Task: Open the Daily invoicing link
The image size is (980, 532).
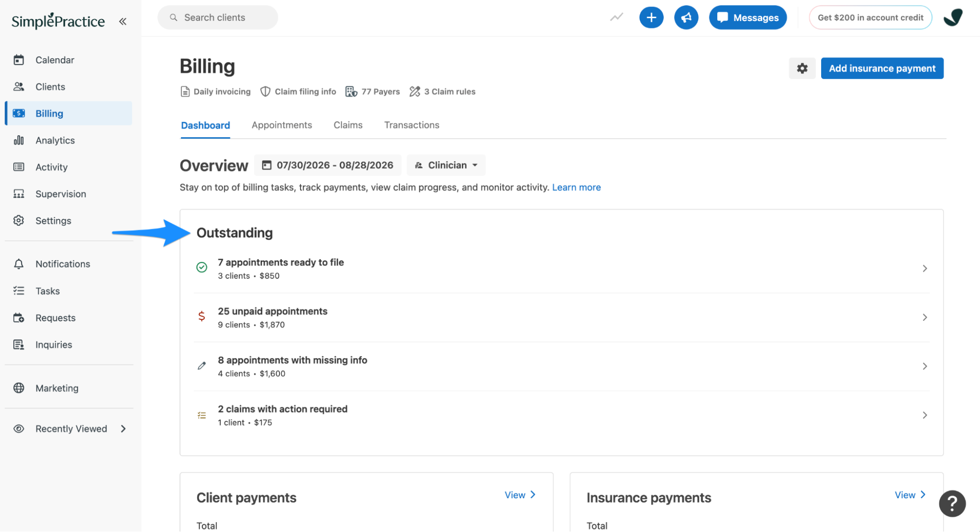Action: tap(216, 92)
